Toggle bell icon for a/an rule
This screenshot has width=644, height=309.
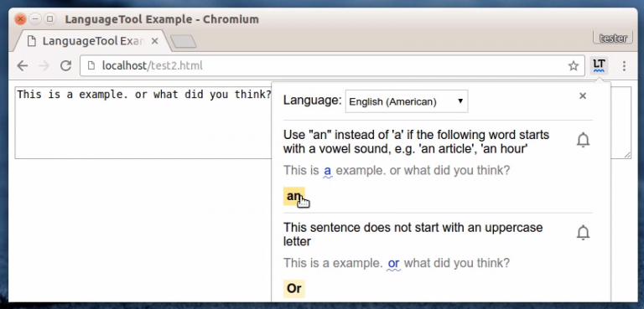pyautogui.click(x=583, y=141)
